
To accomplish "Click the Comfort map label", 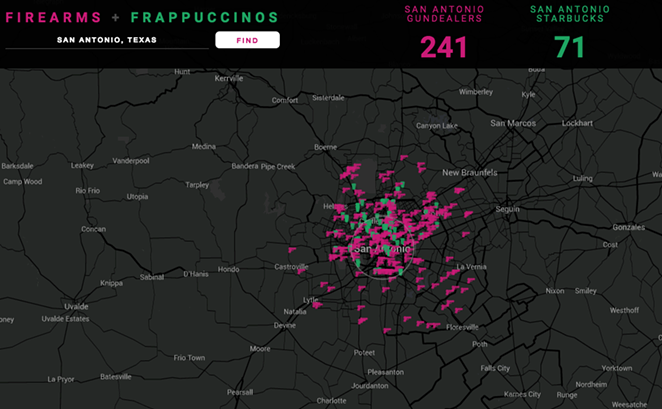I will [285, 100].
